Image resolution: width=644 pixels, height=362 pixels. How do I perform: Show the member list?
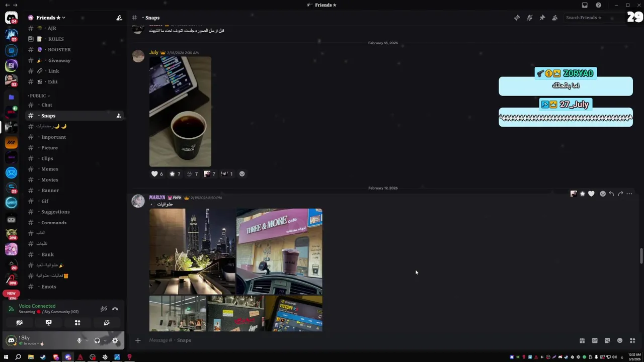pos(554,18)
